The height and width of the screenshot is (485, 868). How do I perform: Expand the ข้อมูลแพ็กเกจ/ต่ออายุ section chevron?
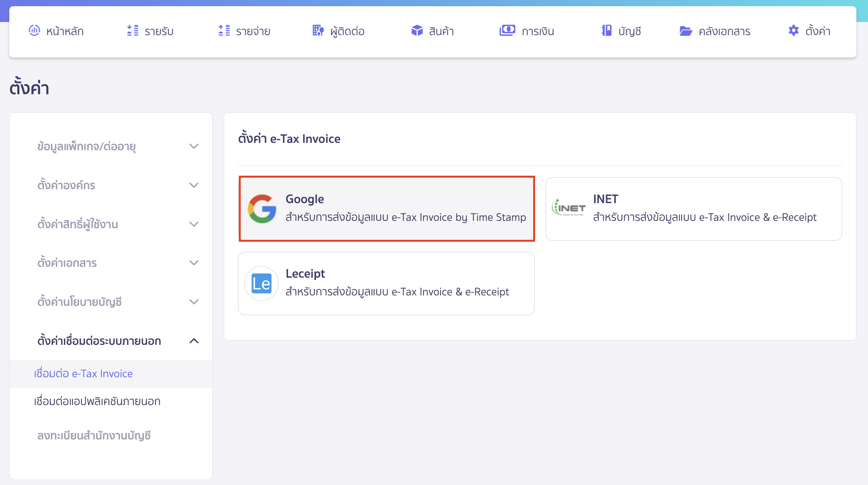click(194, 146)
